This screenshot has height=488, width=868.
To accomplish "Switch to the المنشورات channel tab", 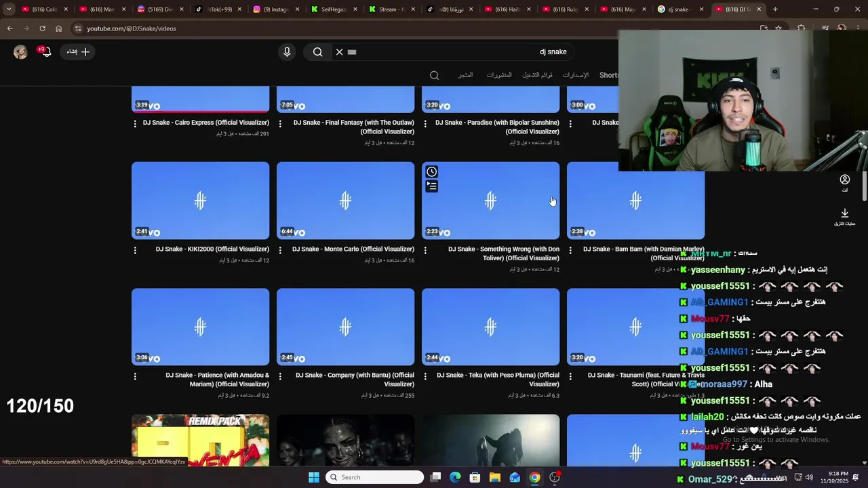I will pos(499,75).
